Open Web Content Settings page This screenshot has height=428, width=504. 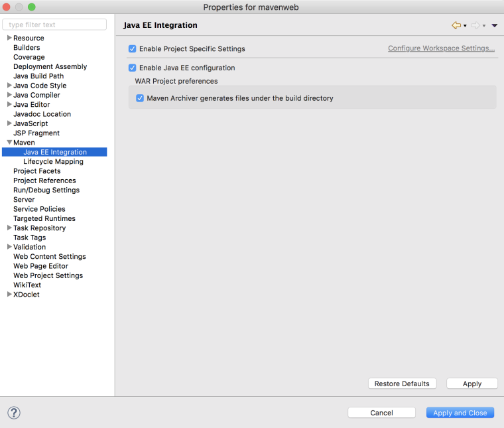(50, 257)
